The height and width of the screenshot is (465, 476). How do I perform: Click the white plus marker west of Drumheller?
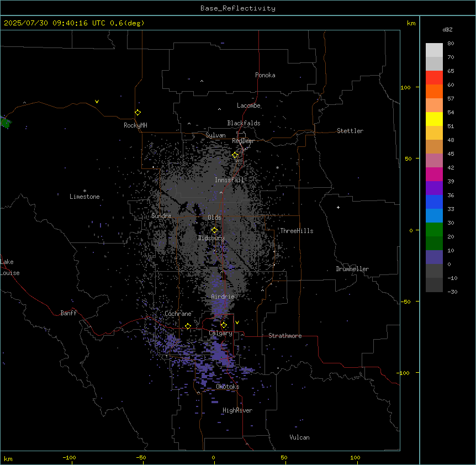[338, 207]
